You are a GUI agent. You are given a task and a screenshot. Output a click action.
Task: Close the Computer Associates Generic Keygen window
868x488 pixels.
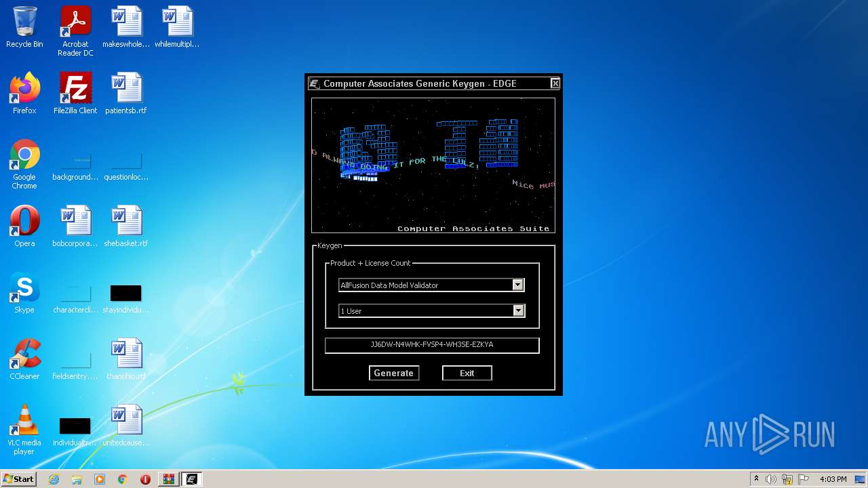tap(555, 83)
